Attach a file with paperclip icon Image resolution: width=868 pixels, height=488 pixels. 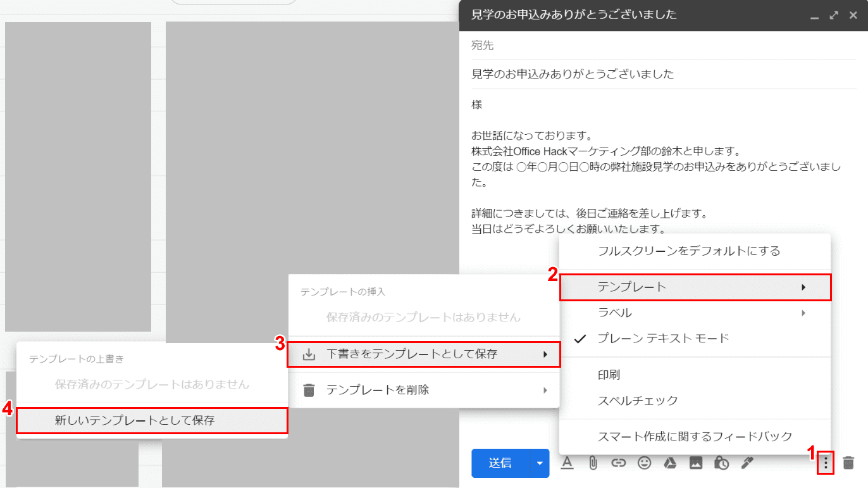[593, 463]
